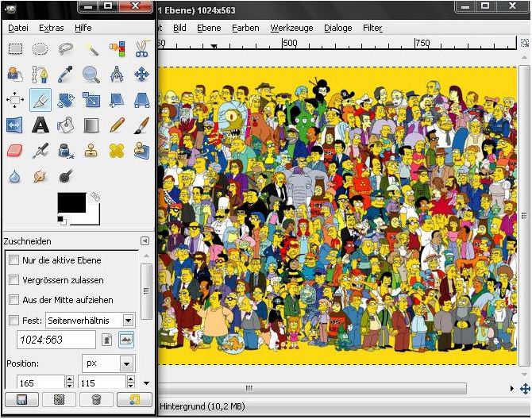The height and width of the screenshot is (419, 532).
Task: Check 'Aus der Mitte aufziehen' option
Action: [14, 300]
